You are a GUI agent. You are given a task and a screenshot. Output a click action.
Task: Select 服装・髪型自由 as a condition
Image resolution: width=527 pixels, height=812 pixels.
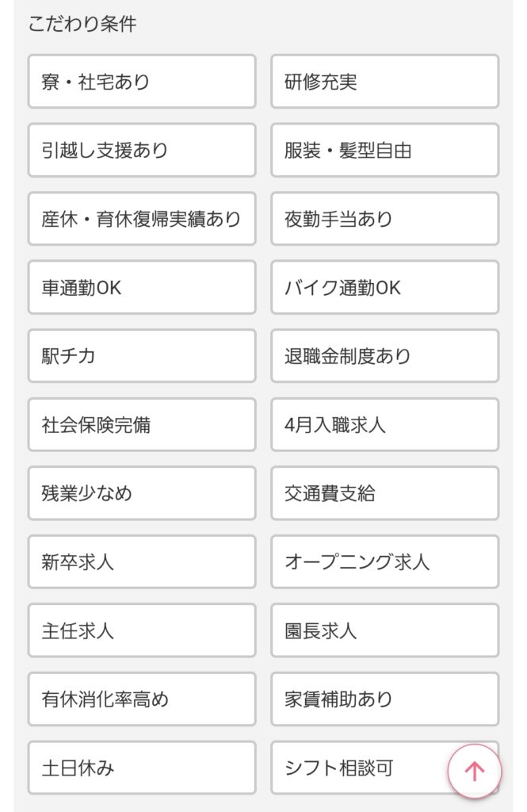coord(384,151)
